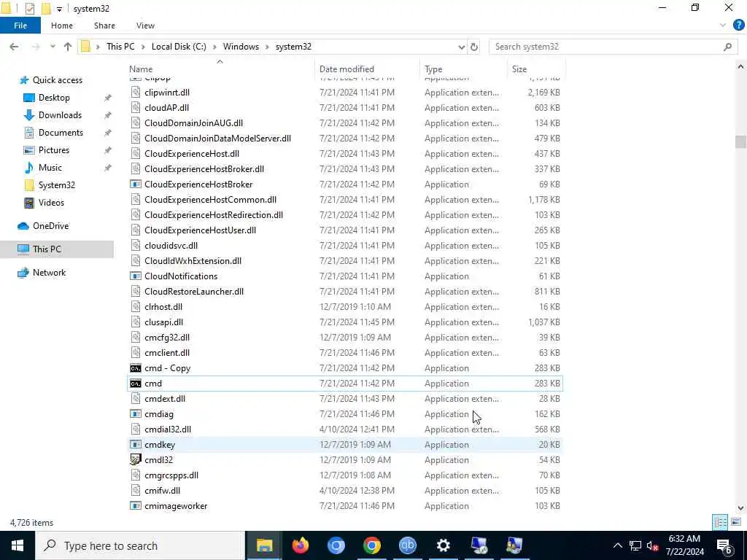Screen dimensions: 747x560
Task: Select CloudDomainJoinAUG.dll file
Action: pyautogui.click(x=346, y=122)
